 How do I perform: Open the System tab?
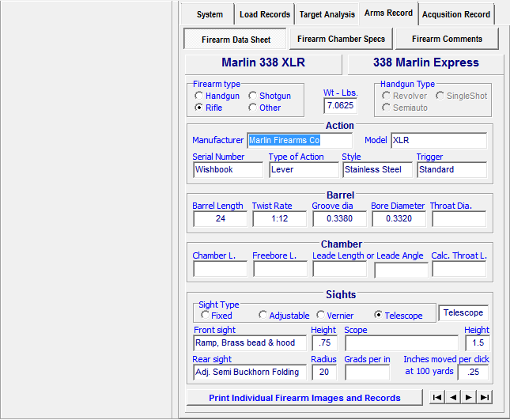click(210, 14)
